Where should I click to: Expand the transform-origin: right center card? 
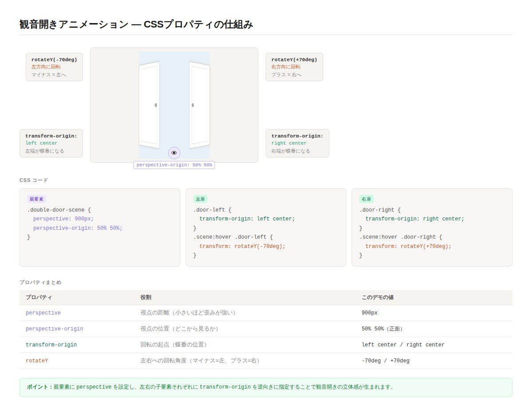(297, 143)
